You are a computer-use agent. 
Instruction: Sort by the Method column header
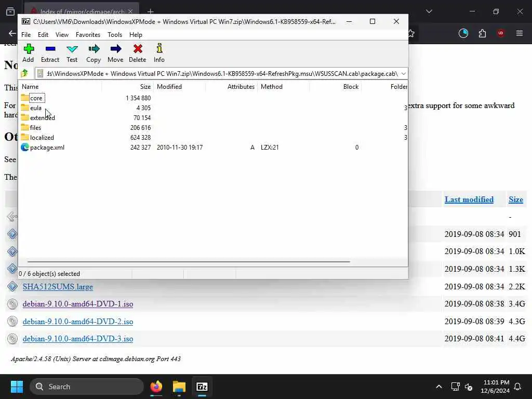click(283, 87)
